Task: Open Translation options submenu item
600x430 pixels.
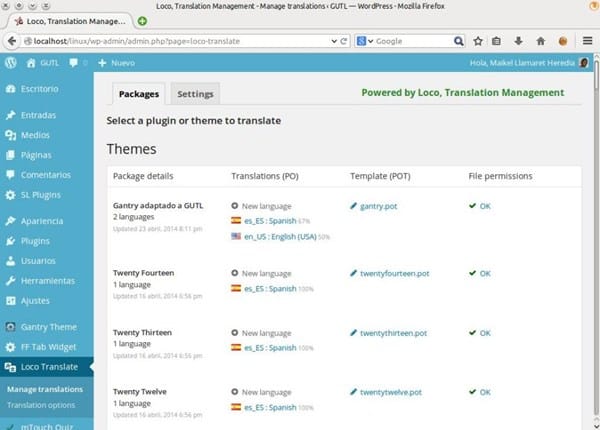Action: coord(40,405)
